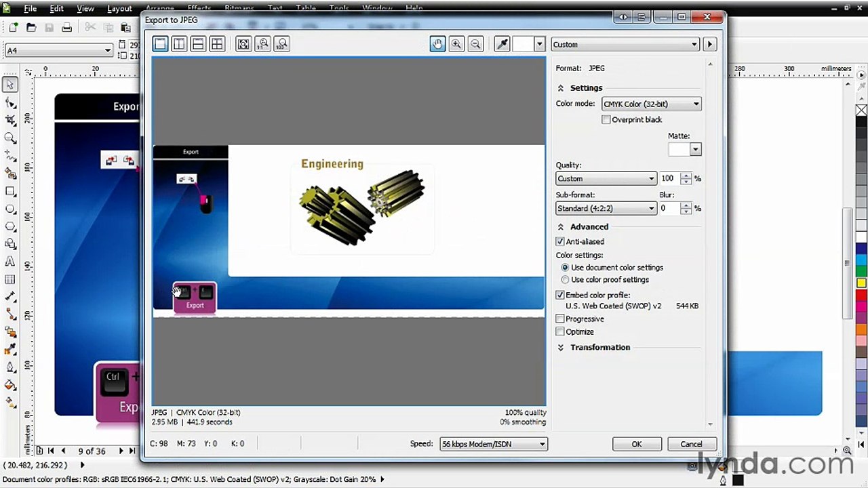Screen dimensions: 868x488
Task: Increase Quality value with spinner
Action: [x=686, y=176]
